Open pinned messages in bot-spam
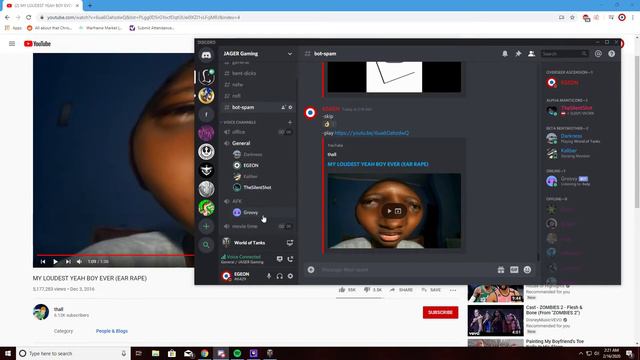 [518, 53]
